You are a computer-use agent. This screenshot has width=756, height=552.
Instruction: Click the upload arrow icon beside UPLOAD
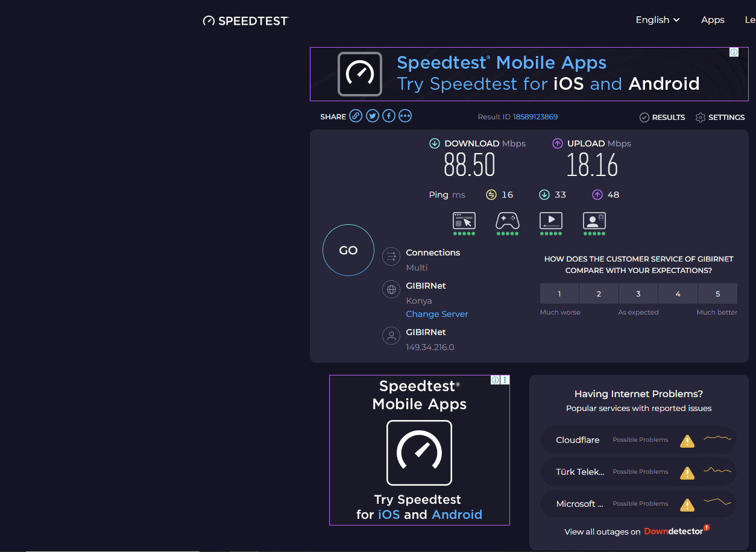[x=557, y=143]
